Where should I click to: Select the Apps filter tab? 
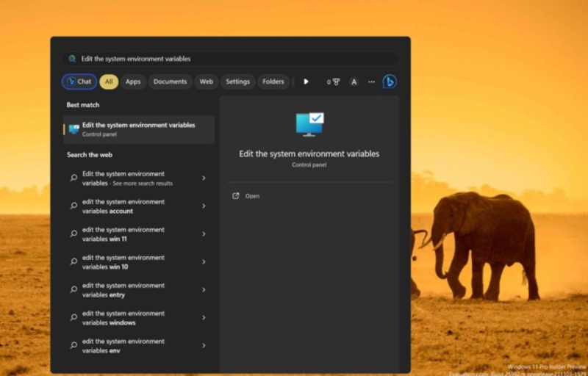click(x=133, y=82)
